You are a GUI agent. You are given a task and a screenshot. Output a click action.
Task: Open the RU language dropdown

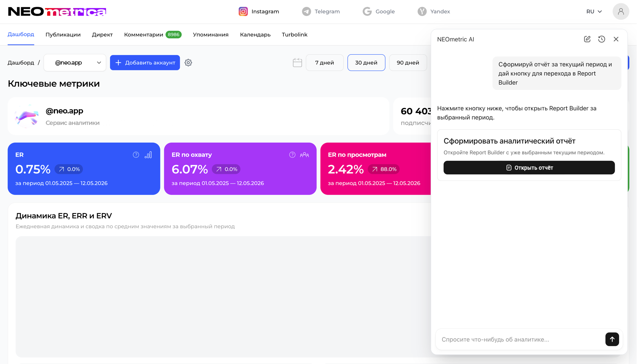[x=594, y=11]
